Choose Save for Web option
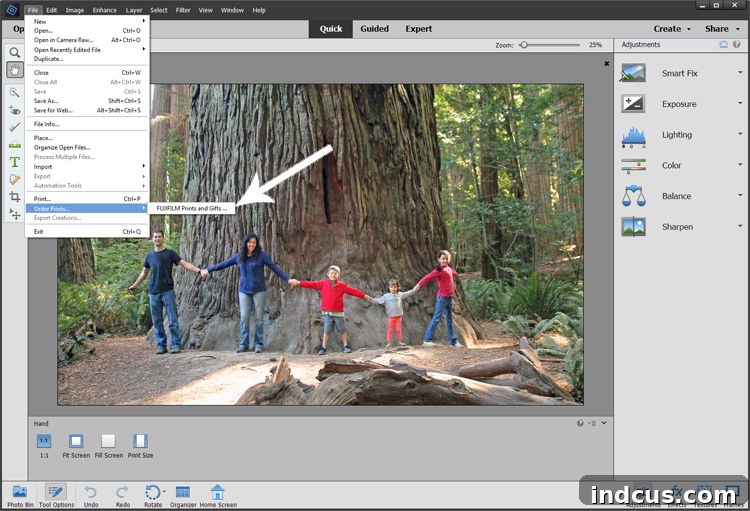This screenshot has width=750, height=511. (87, 110)
